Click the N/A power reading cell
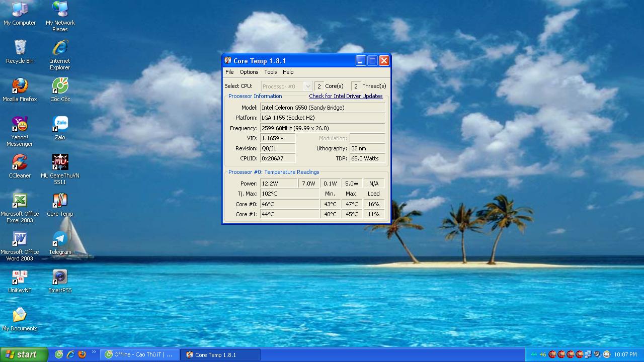This screenshot has height=362, width=644. pos(374,184)
